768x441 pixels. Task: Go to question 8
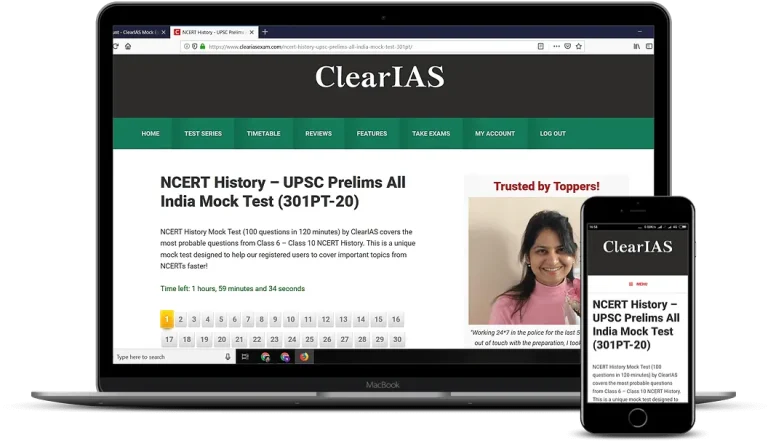262,319
